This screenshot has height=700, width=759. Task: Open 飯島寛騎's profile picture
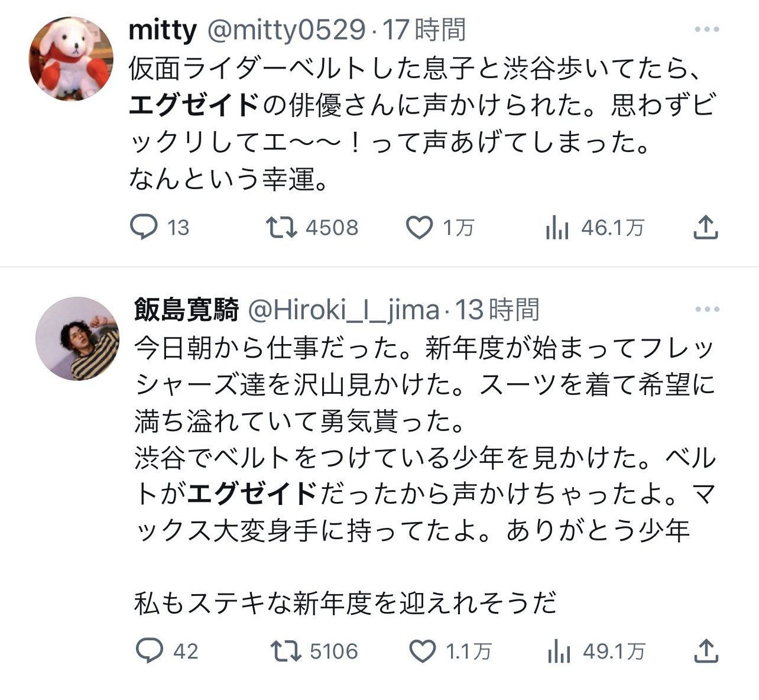point(77,339)
